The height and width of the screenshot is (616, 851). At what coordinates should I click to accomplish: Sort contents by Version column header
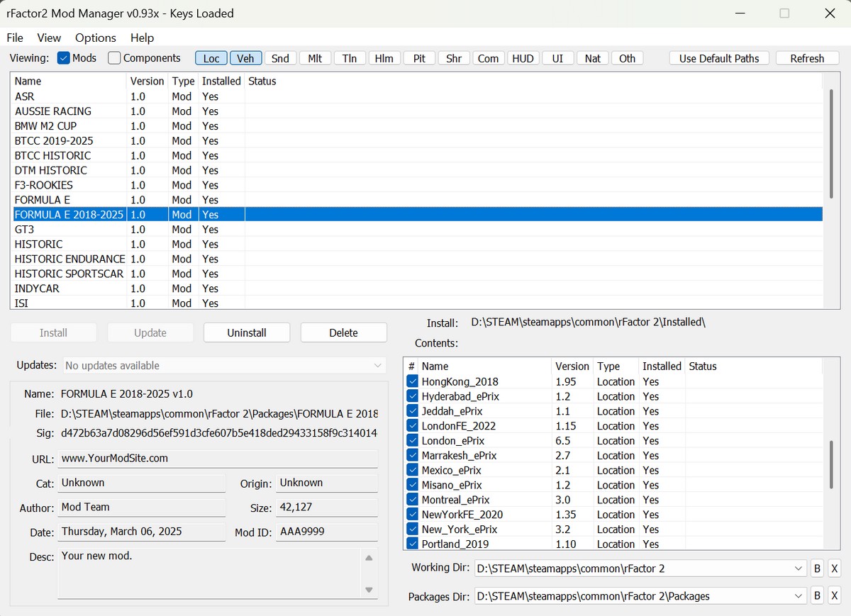[x=572, y=366]
